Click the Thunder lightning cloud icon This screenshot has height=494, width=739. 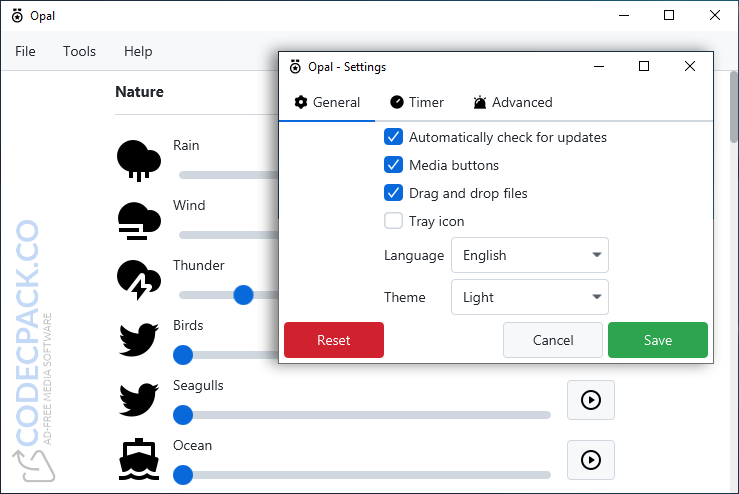pyautogui.click(x=139, y=279)
